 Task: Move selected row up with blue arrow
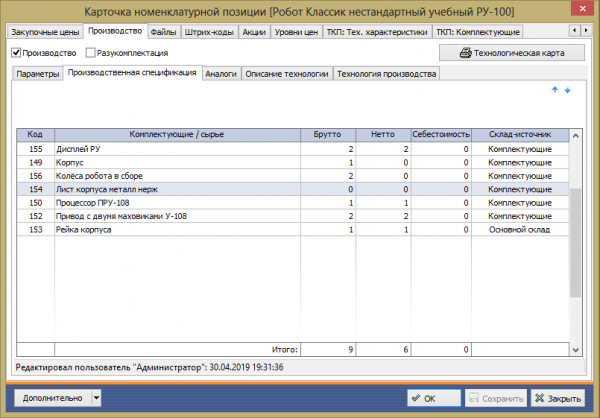(555, 90)
